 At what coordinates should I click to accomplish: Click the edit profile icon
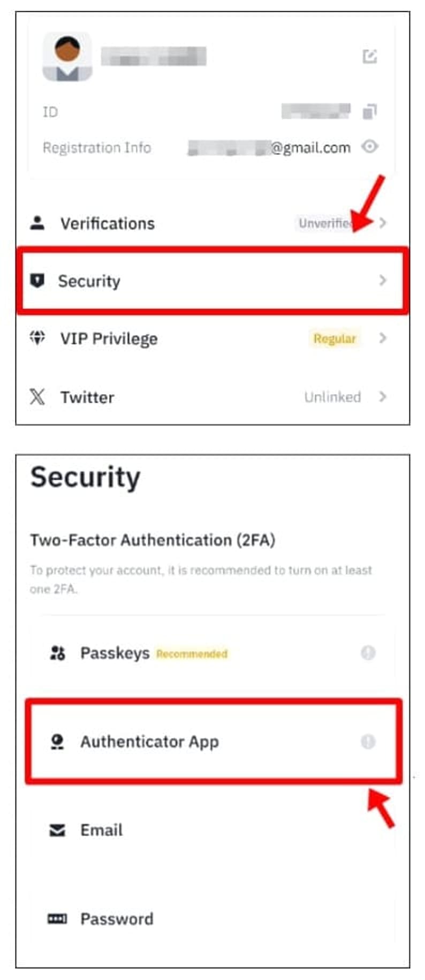click(x=370, y=56)
